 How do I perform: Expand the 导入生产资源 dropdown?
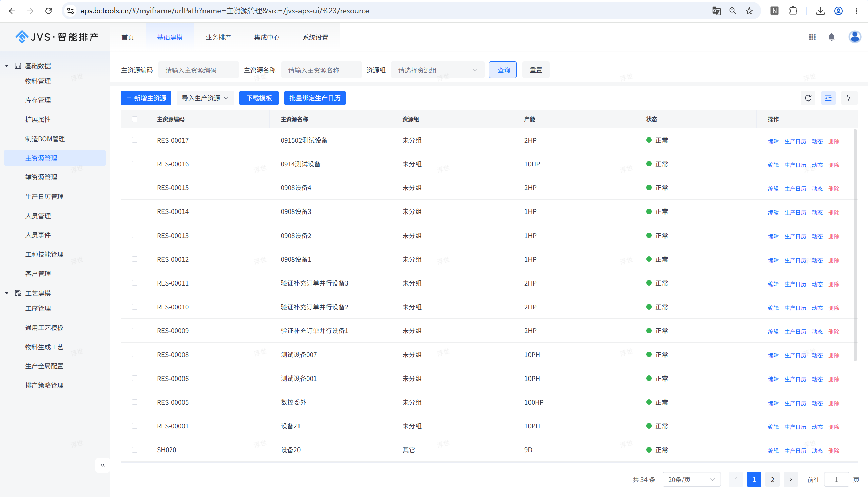[205, 98]
